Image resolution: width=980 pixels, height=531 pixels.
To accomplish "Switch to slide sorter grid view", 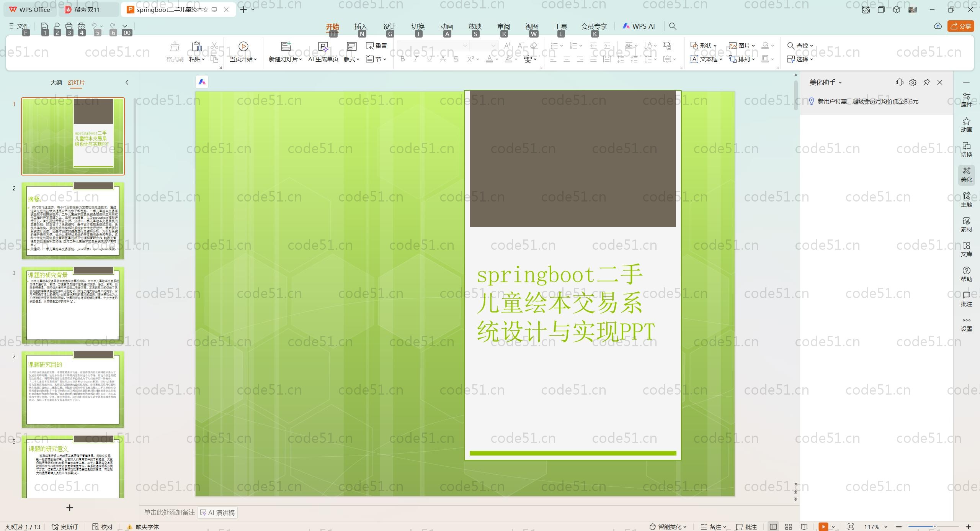I will click(x=789, y=527).
